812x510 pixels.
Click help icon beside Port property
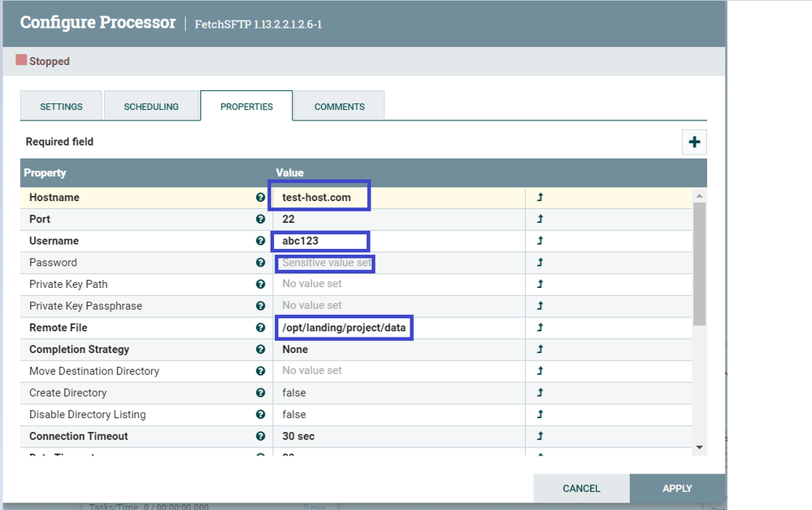(x=260, y=220)
